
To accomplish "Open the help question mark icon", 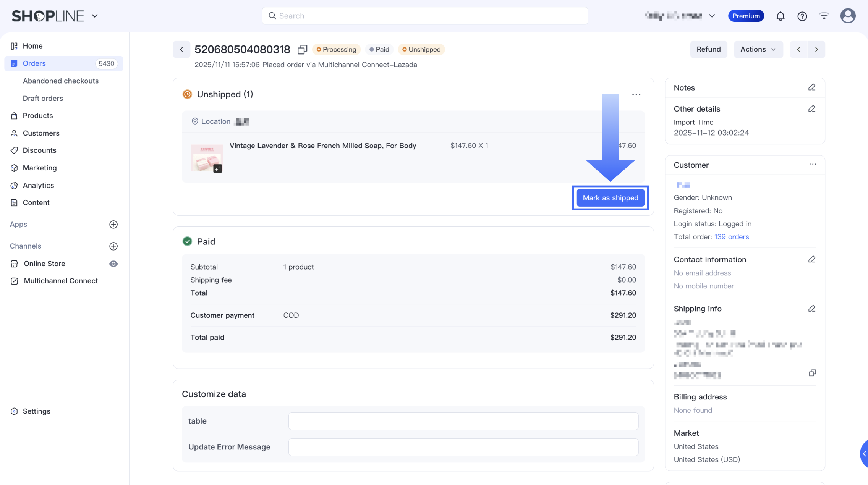I will tap(802, 16).
